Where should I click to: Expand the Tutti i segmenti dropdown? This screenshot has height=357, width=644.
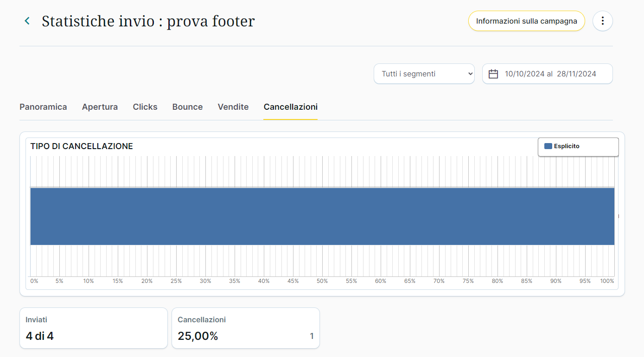[424, 74]
